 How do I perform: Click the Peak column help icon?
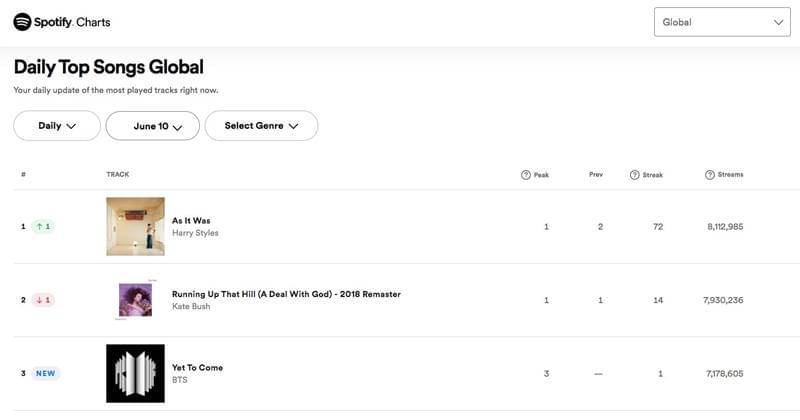[526, 175]
